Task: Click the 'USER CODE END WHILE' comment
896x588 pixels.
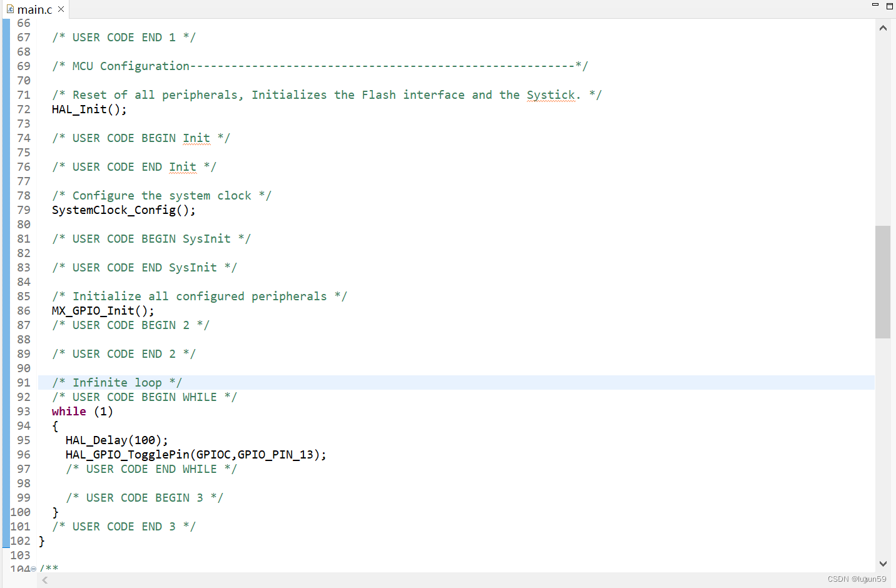Action: (151, 469)
